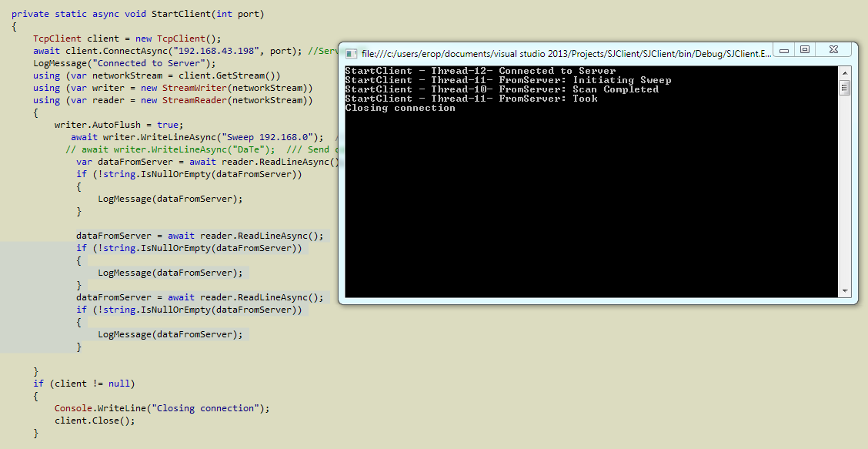Screen dimensions: 868x449
Task: Click Console.WriteLine("Closing connection") code line
Action: click(x=162, y=408)
